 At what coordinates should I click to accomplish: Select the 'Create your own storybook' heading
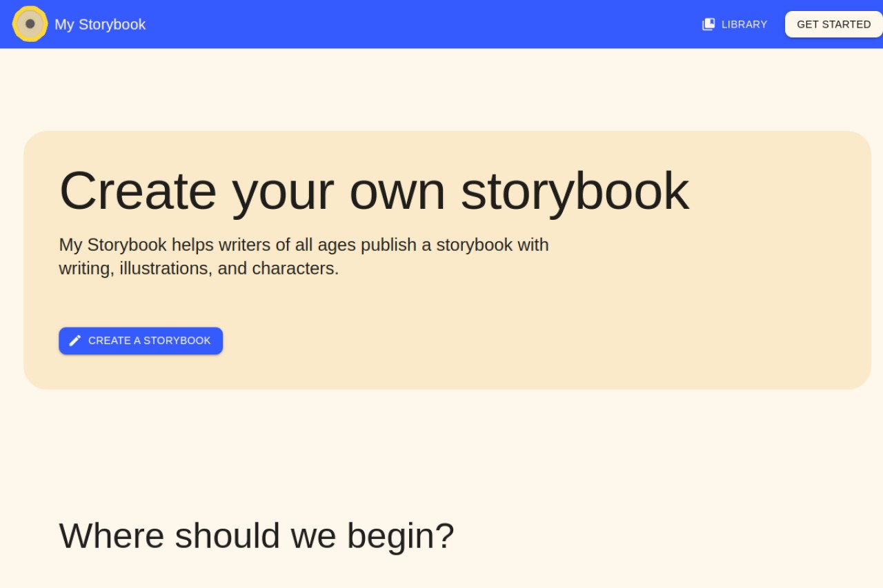374,191
